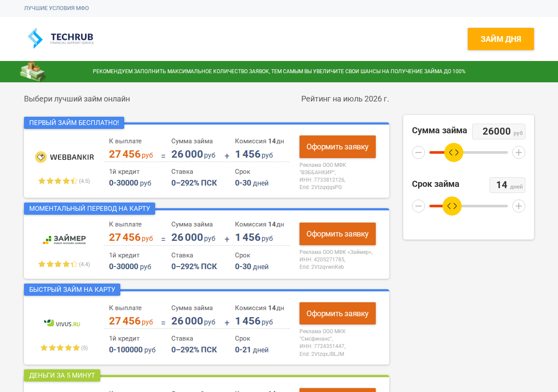Increase loan amount with plus button

tap(519, 152)
